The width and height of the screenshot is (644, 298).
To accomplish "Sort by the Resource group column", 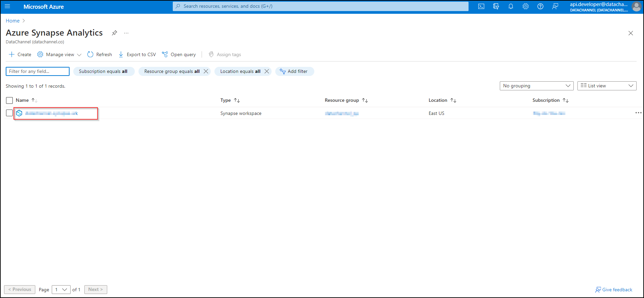I will (346, 100).
